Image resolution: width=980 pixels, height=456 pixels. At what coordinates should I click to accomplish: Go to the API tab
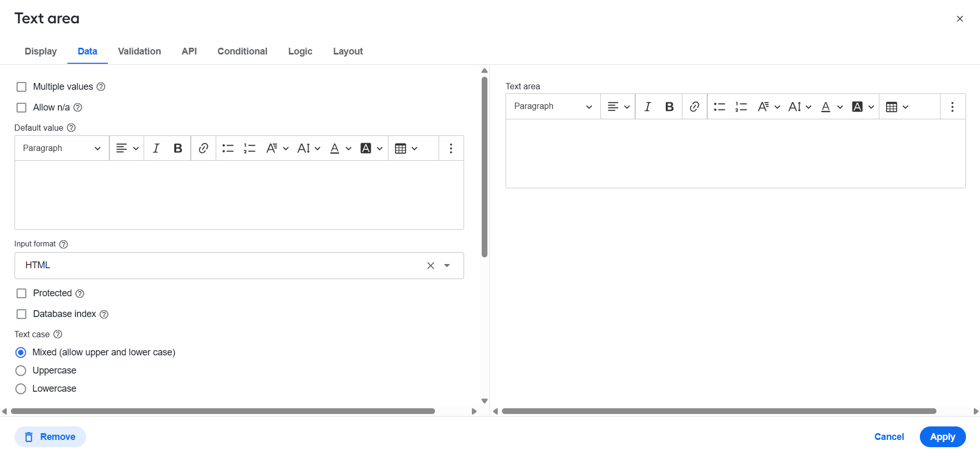tap(189, 51)
